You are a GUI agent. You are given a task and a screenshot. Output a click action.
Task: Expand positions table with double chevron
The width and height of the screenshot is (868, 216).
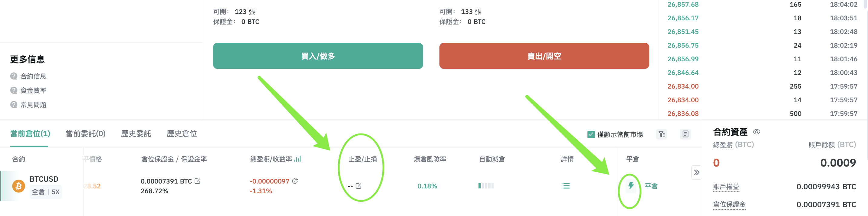696,172
